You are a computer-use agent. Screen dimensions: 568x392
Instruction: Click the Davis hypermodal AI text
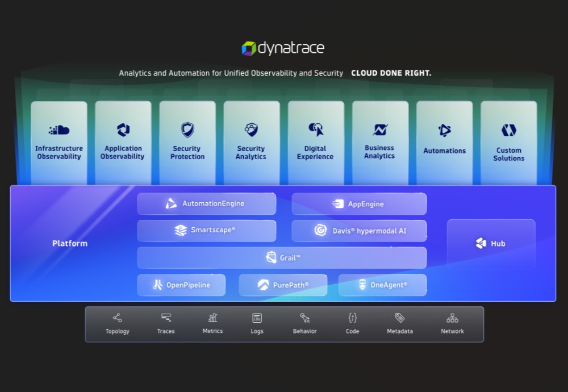[x=370, y=231]
